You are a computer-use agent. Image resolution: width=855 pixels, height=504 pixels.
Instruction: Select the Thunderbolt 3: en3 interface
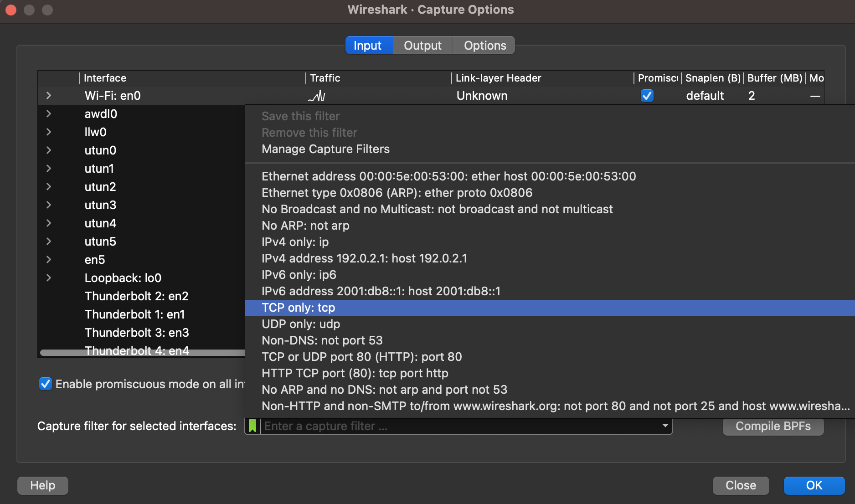coord(137,333)
